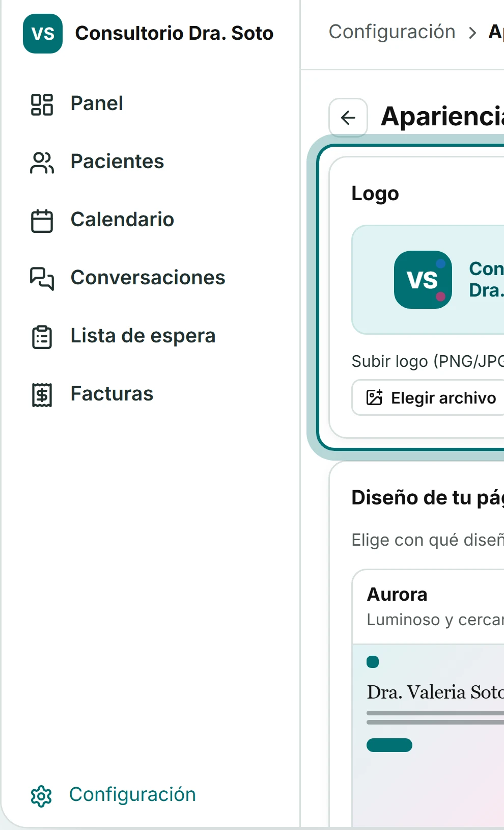Click the Subir logo label text
This screenshot has width=504, height=830.
tap(428, 361)
